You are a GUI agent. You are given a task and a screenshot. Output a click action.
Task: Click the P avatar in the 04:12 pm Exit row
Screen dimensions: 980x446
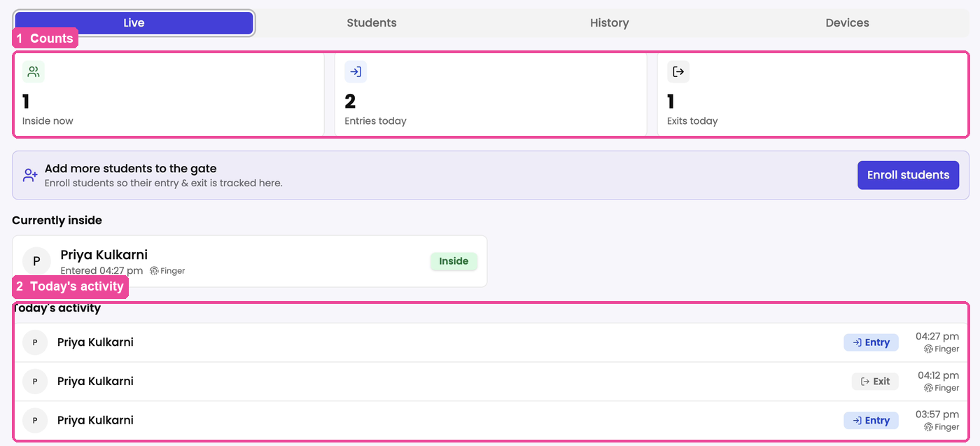click(x=35, y=382)
